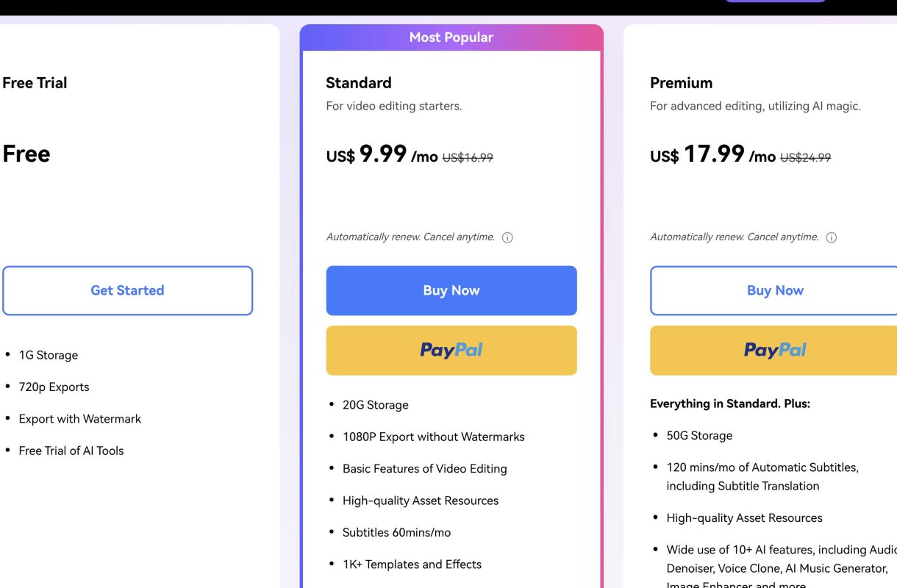This screenshot has width=897, height=588.
Task: Click the 1080P Export without Watermarks item
Action: 433,437
